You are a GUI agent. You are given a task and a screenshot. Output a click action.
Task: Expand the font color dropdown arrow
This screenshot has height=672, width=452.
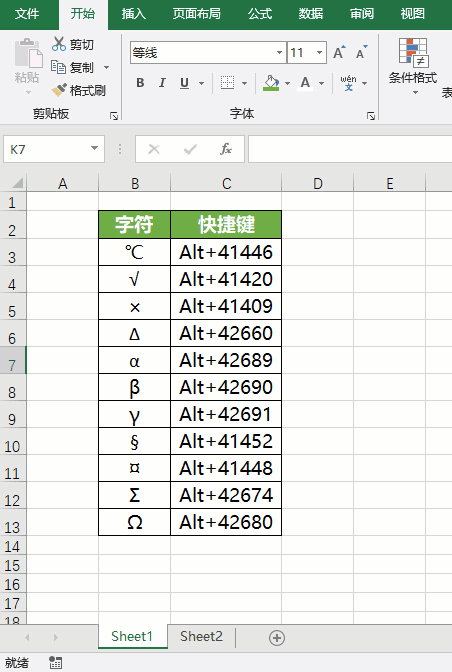coord(321,83)
